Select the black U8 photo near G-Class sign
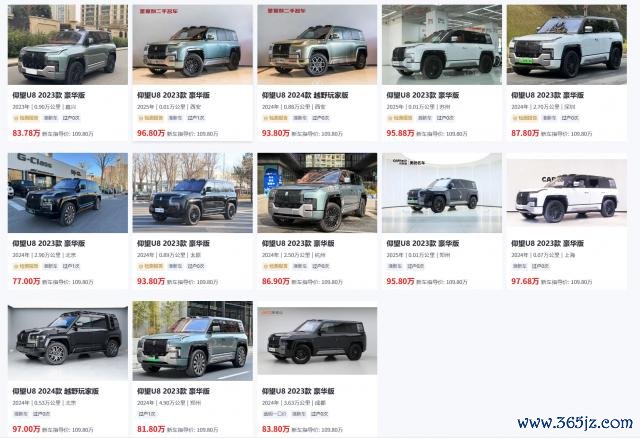The height and width of the screenshot is (438, 640). point(68,193)
